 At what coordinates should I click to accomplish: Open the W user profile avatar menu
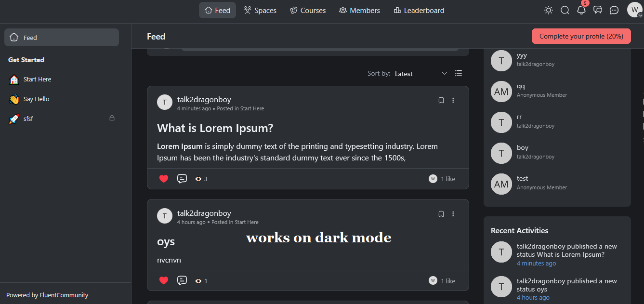click(x=634, y=10)
